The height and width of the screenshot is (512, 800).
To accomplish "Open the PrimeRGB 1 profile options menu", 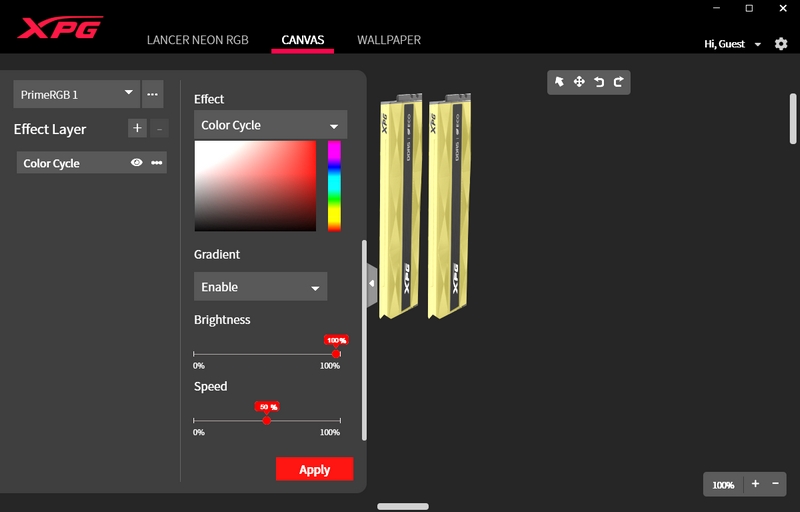I will tap(152, 94).
